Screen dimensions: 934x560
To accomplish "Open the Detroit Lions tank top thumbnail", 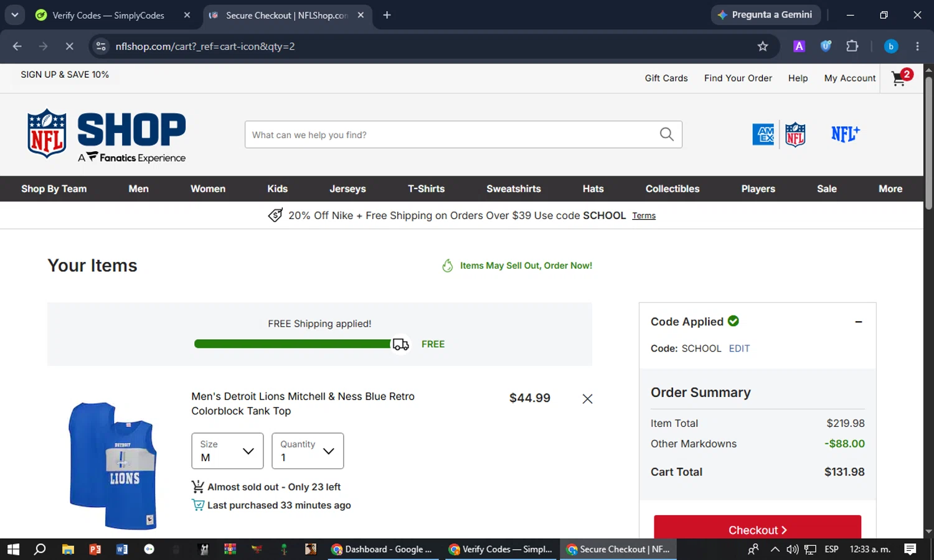I will point(113,465).
